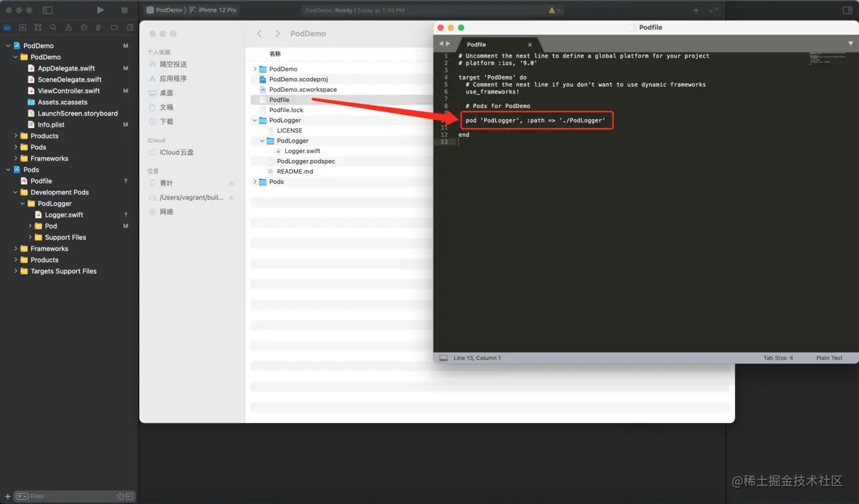Image resolution: width=859 pixels, height=504 pixels.
Task: Expand Frameworks folder under PodDemo project
Action: pyautogui.click(x=16, y=159)
